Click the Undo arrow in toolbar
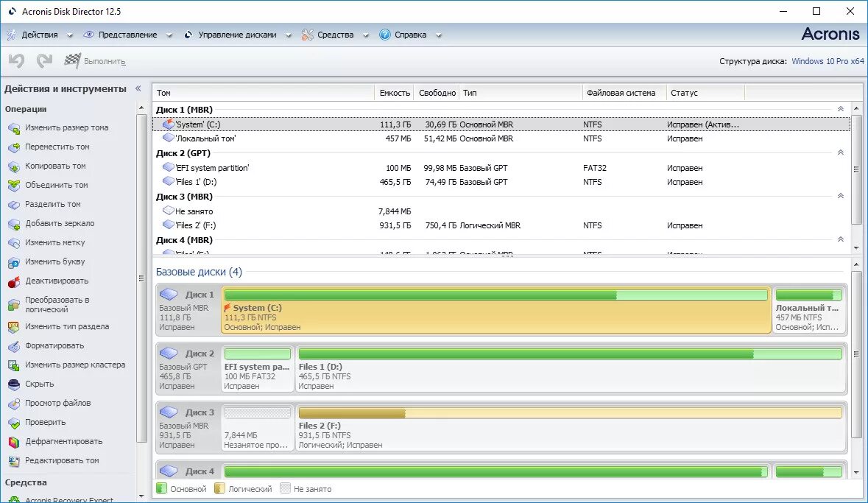The height and width of the screenshot is (503, 868). click(x=17, y=60)
